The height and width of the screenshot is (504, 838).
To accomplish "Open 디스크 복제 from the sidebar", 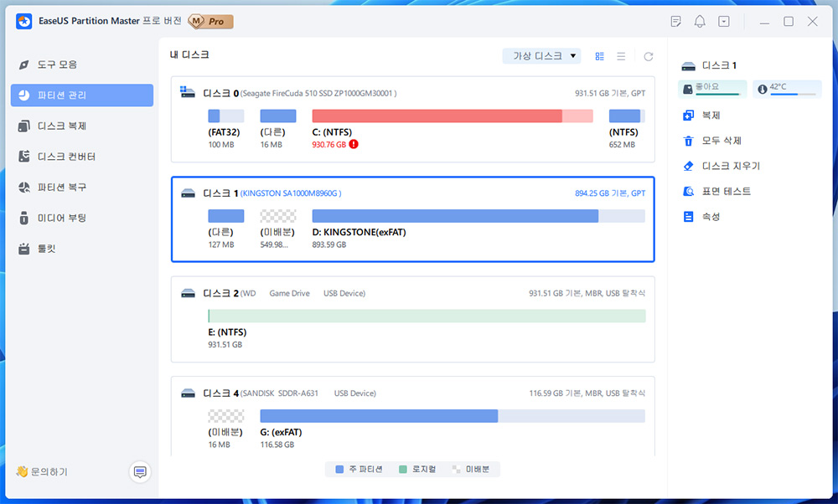I will click(82, 126).
